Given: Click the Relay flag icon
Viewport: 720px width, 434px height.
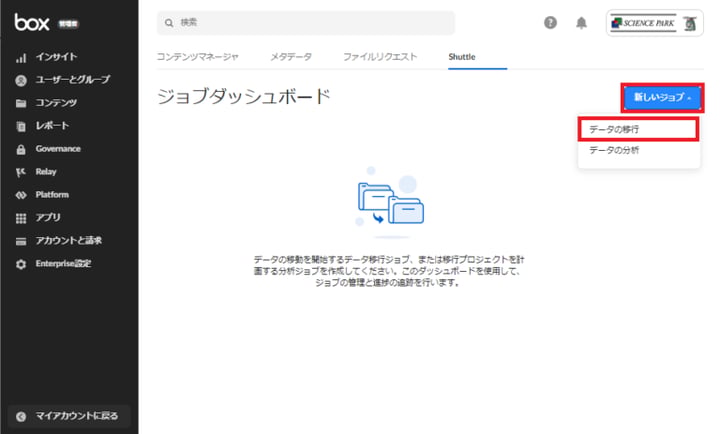Looking at the screenshot, I should (x=20, y=172).
